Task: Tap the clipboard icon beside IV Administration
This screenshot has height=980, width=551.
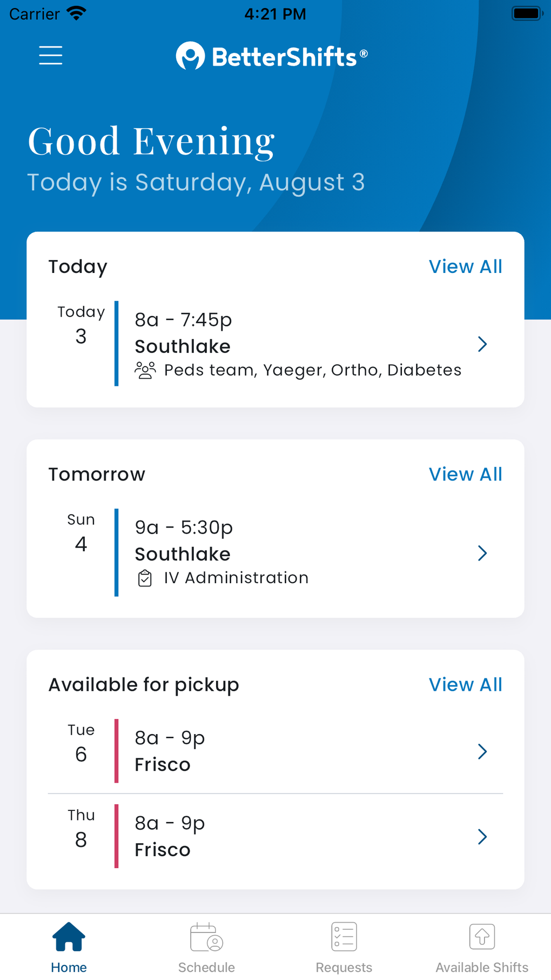Action: [x=145, y=578]
